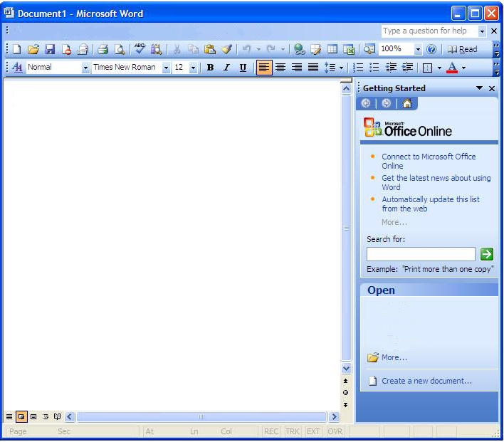Toggle OVR overtype mode in status bar

click(335, 431)
